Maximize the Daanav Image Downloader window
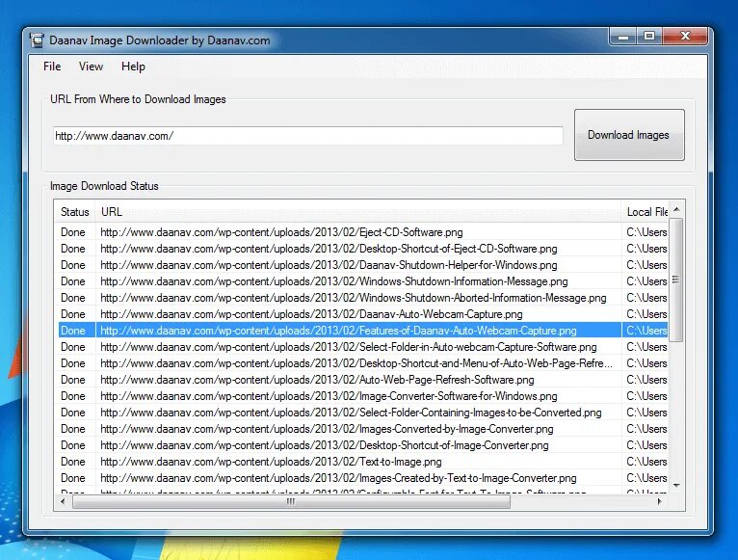The image size is (738, 560). pos(649,37)
